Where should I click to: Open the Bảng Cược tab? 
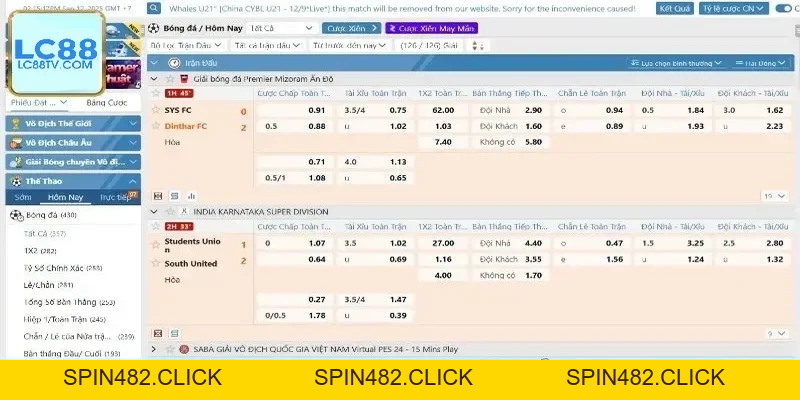click(107, 103)
